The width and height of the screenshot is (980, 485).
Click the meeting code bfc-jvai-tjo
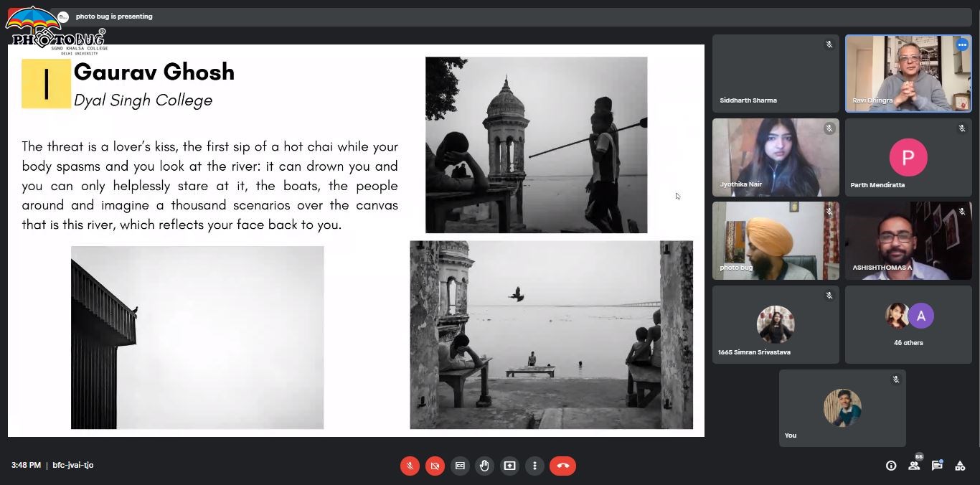73,466
